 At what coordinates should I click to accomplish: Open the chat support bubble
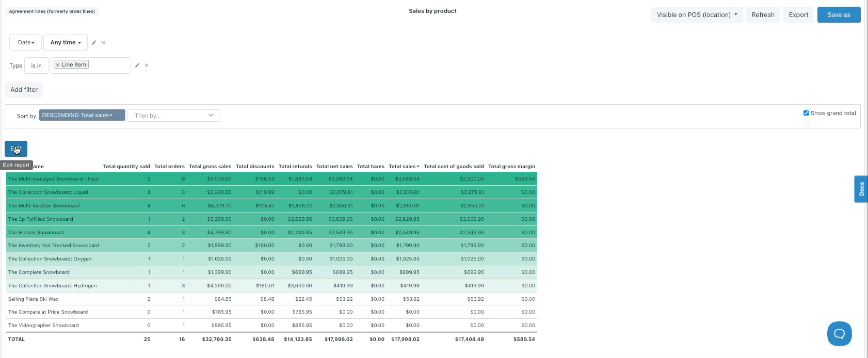839,334
